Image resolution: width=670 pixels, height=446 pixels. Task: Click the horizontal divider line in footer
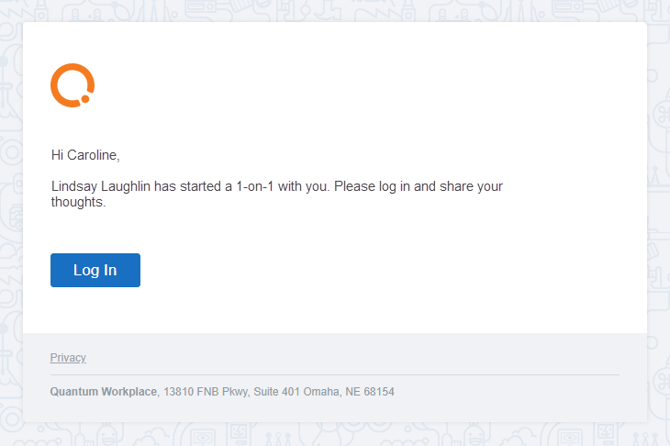(335, 375)
